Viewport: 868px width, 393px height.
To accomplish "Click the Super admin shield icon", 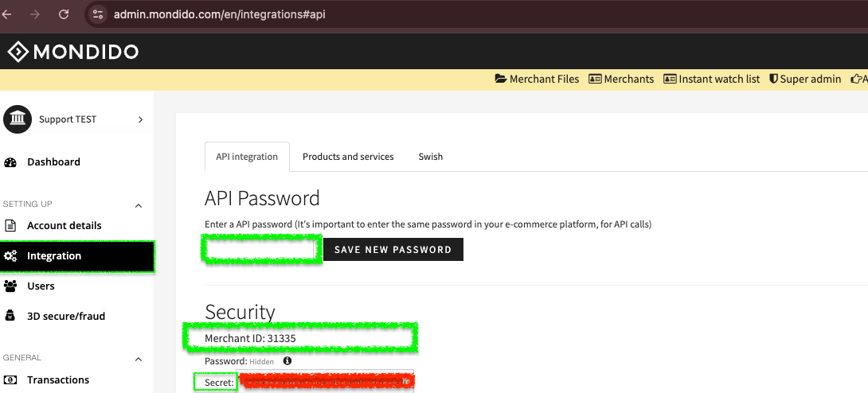I will click(x=773, y=79).
